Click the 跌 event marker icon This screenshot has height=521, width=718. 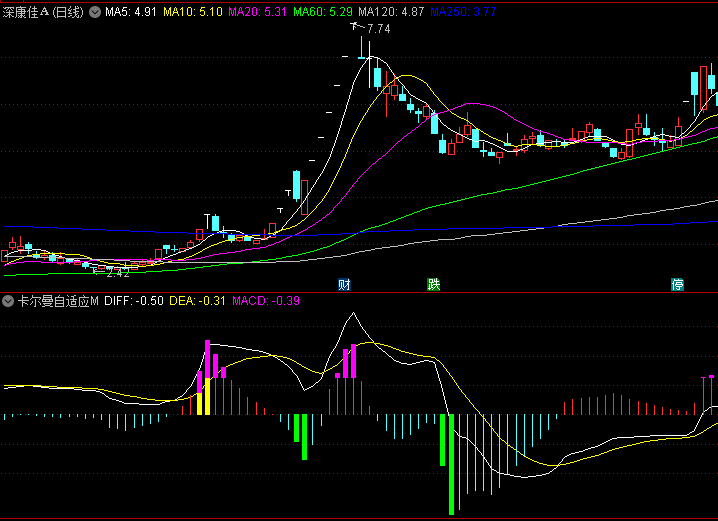coord(434,285)
